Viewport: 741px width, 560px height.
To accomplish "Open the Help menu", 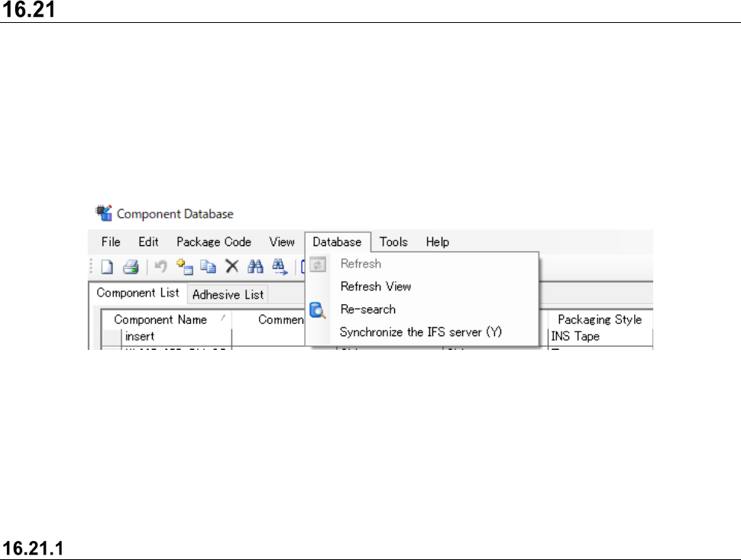I will point(438,242).
